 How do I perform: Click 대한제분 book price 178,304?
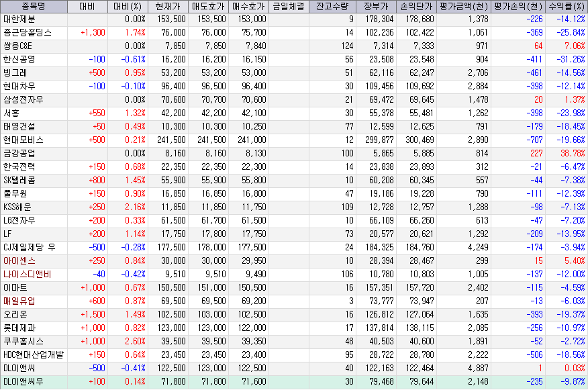click(379, 19)
